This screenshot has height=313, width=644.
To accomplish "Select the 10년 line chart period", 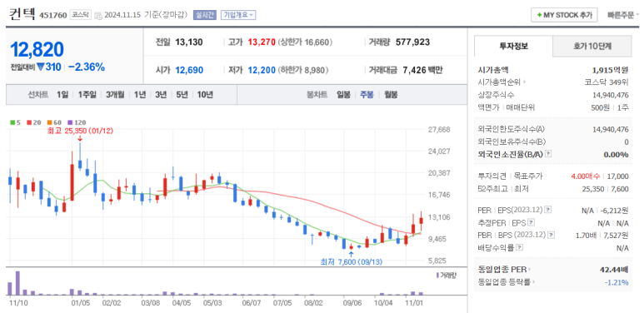I will click(x=205, y=95).
